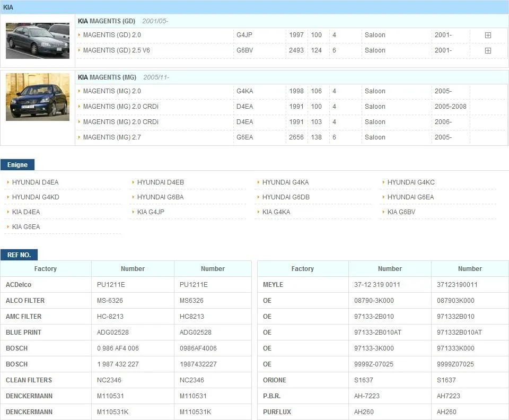Select the MAGENTIS (GD) 2.0 model link
Screen dimensions: 509x420
[x=112, y=34]
